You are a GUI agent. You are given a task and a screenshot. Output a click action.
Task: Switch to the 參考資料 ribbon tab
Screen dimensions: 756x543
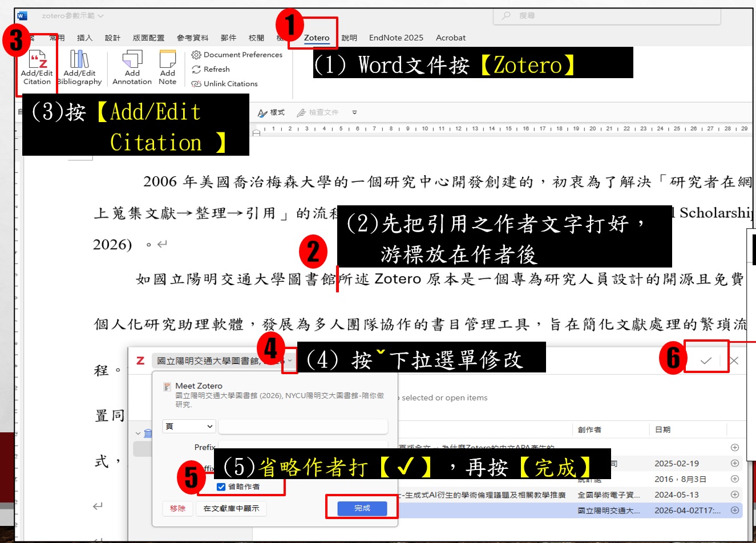[192, 38]
